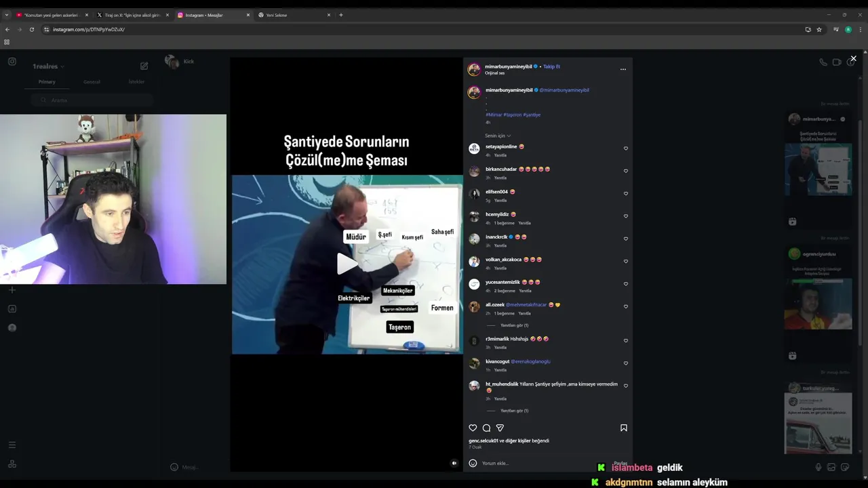
Task: Like the post with the heart icon
Action: pyautogui.click(x=473, y=428)
